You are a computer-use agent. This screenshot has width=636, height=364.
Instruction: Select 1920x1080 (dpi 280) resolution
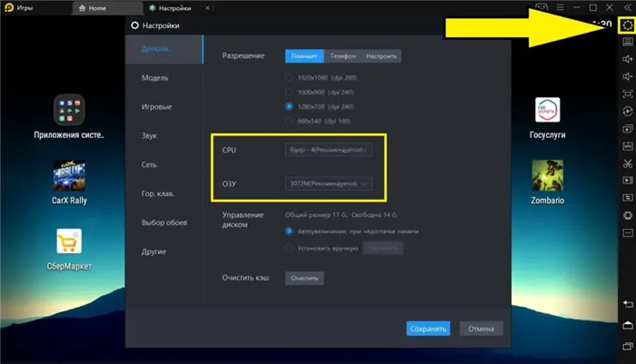click(x=289, y=77)
